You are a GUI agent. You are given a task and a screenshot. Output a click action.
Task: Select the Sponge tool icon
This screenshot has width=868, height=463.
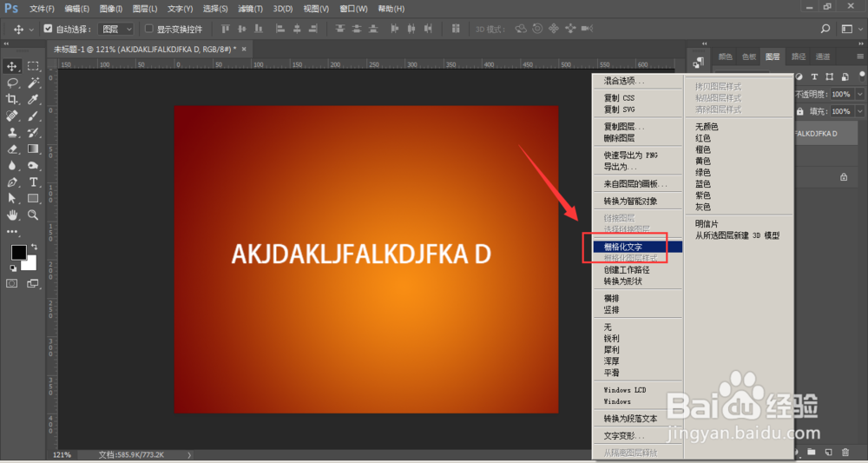[33, 166]
